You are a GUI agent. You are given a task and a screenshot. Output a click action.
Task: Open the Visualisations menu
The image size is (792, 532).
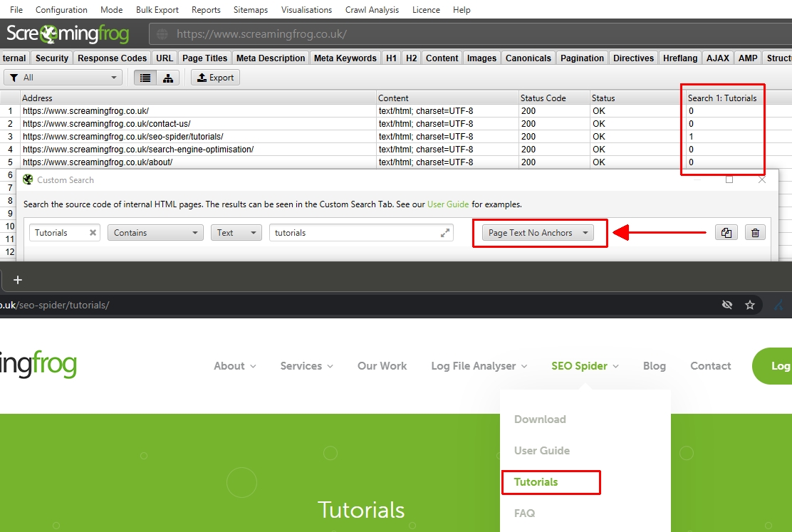(x=306, y=9)
